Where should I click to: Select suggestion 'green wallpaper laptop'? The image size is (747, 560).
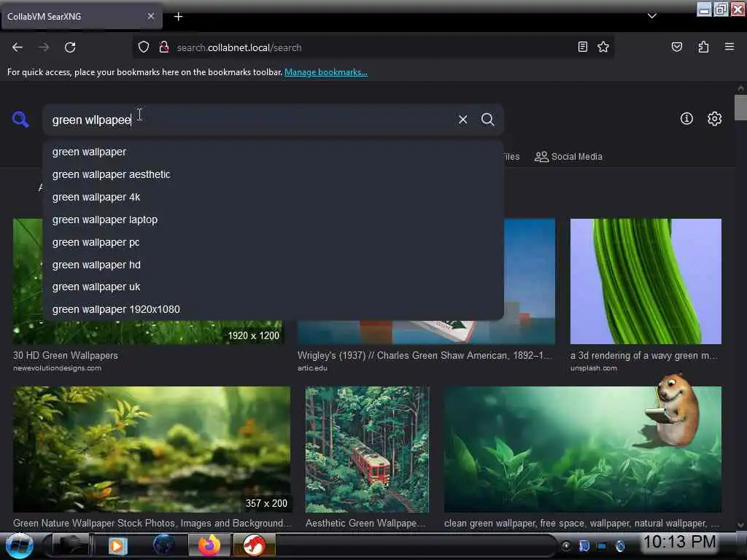point(273,219)
